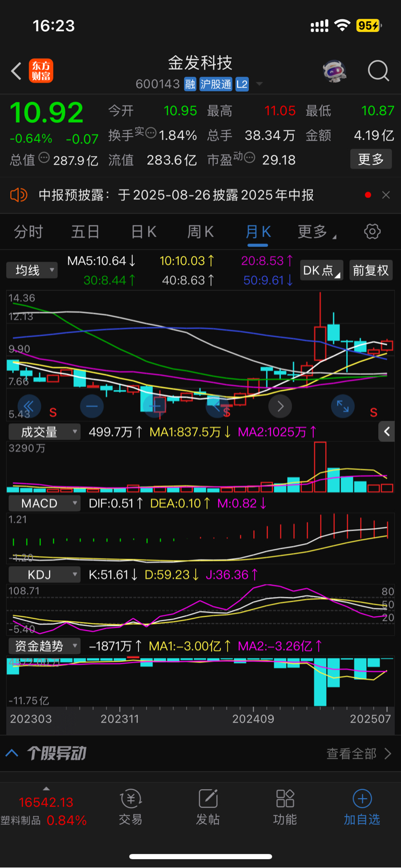Tap stock code 600143

coord(158,84)
